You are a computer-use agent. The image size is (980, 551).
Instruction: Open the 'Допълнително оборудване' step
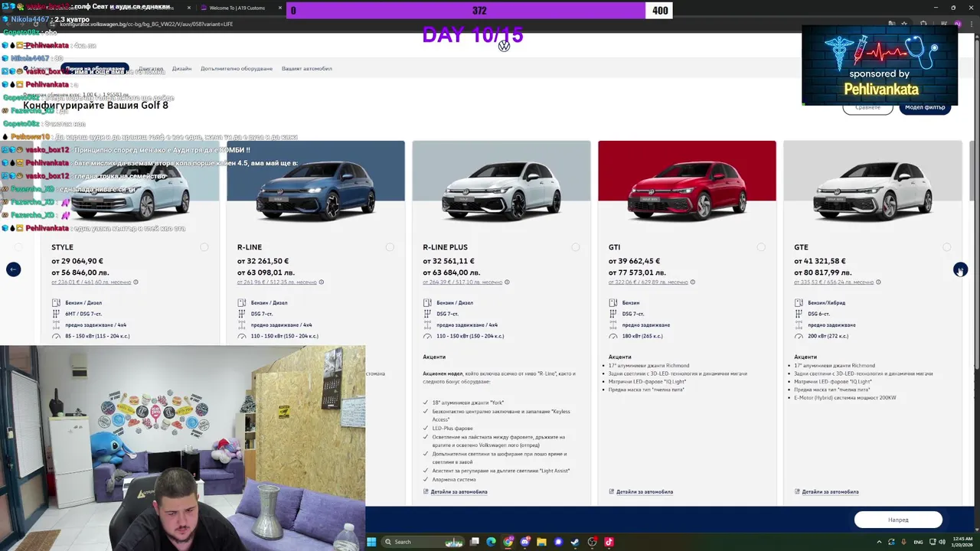coord(237,69)
